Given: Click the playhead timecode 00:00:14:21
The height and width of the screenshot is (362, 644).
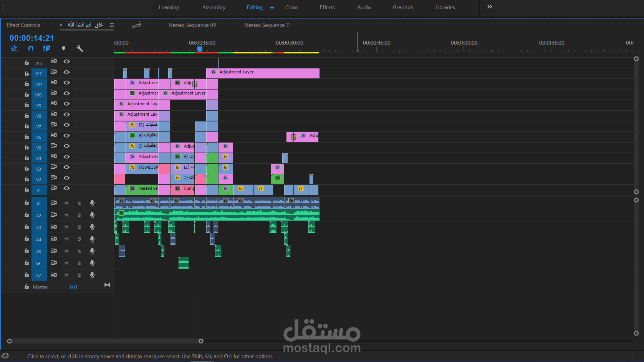Looking at the screenshot, I should point(32,38).
